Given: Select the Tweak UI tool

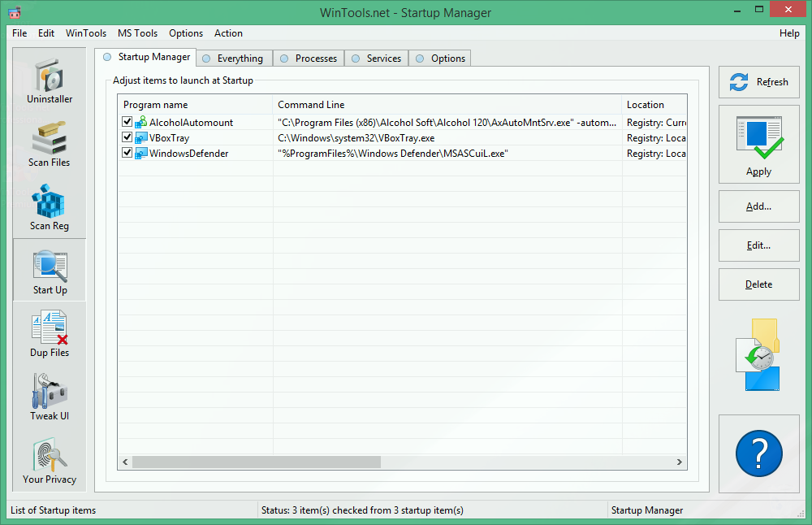Looking at the screenshot, I should coord(49,396).
